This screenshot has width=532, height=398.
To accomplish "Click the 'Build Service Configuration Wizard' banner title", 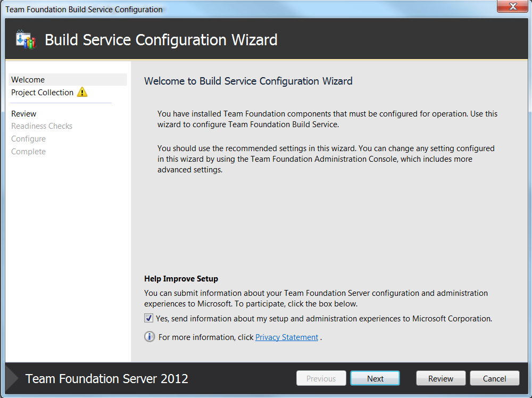I will point(161,40).
